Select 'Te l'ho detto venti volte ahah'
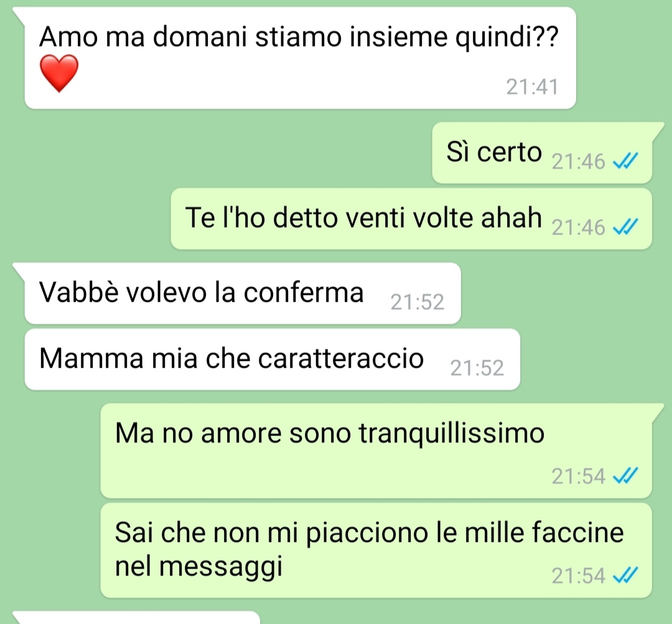This screenshot has width=672, height=624. pyautogui.click(x=411, y=218)
